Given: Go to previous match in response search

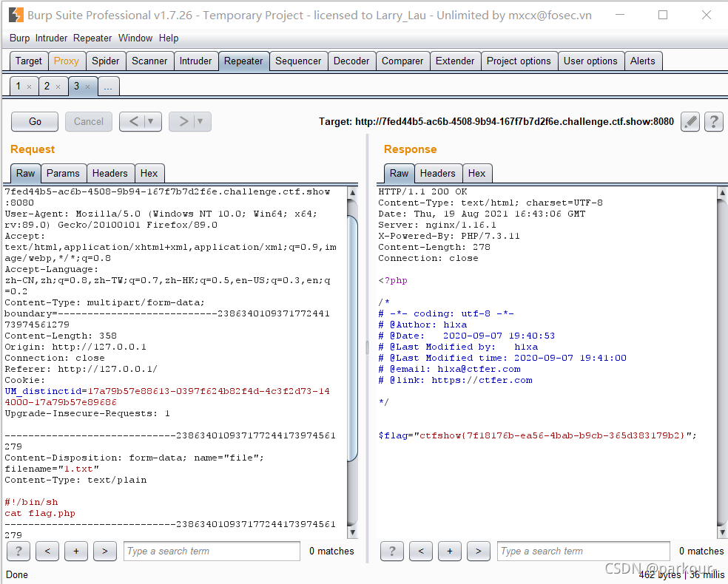Looking at the screenshot, I should click(421, 551).
